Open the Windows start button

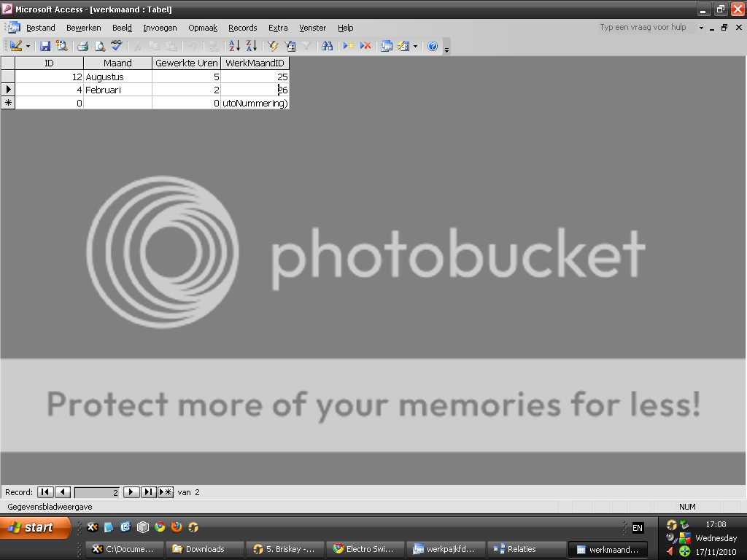[34, 528]
